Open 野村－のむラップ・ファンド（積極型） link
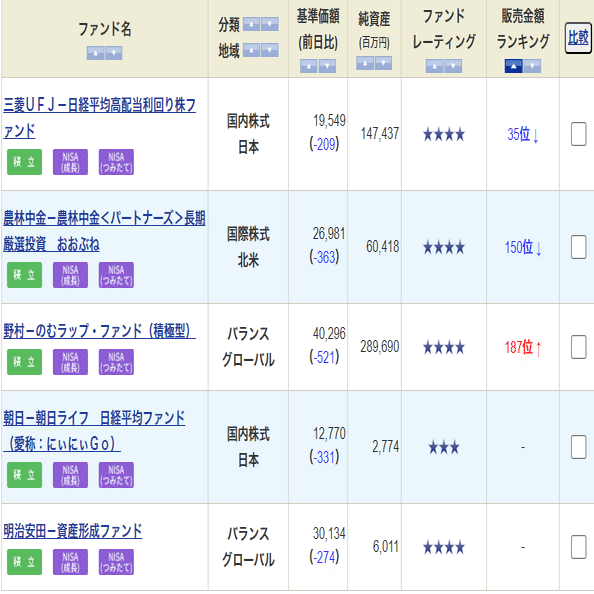This screenshot has height=594, width=594. pos(99,331)
